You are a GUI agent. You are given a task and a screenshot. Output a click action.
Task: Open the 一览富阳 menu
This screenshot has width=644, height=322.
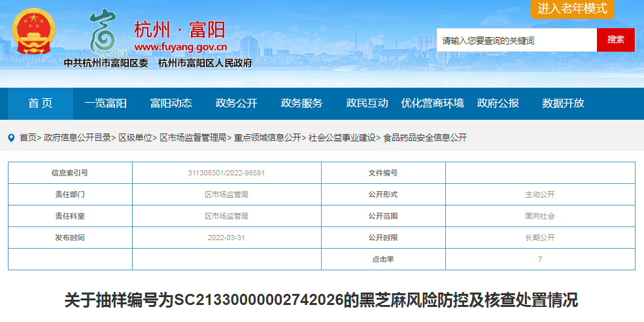pyautogui.click(x=105, y=103)
